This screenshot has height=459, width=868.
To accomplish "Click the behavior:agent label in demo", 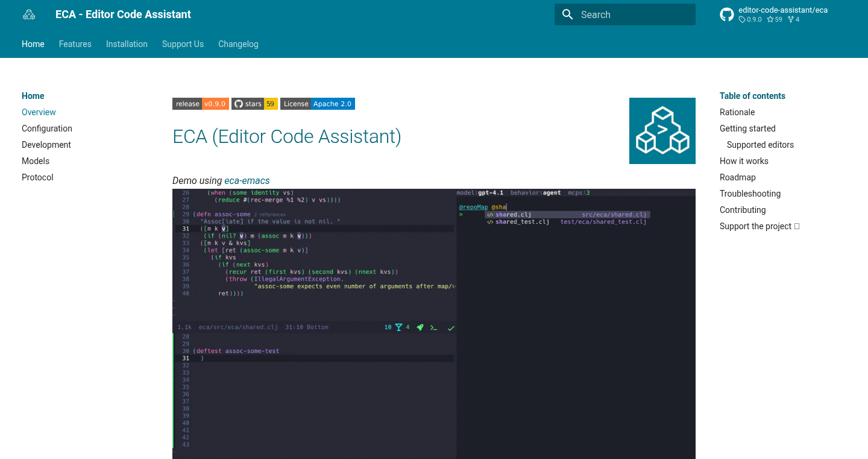I will point(535,193).
